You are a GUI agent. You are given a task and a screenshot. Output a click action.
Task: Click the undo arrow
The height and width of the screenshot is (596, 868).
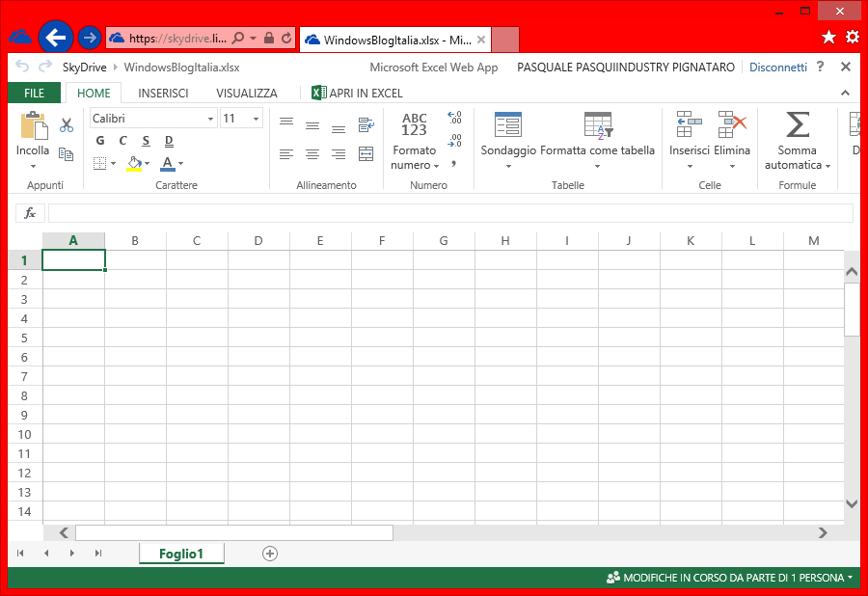tap(21, 67)
